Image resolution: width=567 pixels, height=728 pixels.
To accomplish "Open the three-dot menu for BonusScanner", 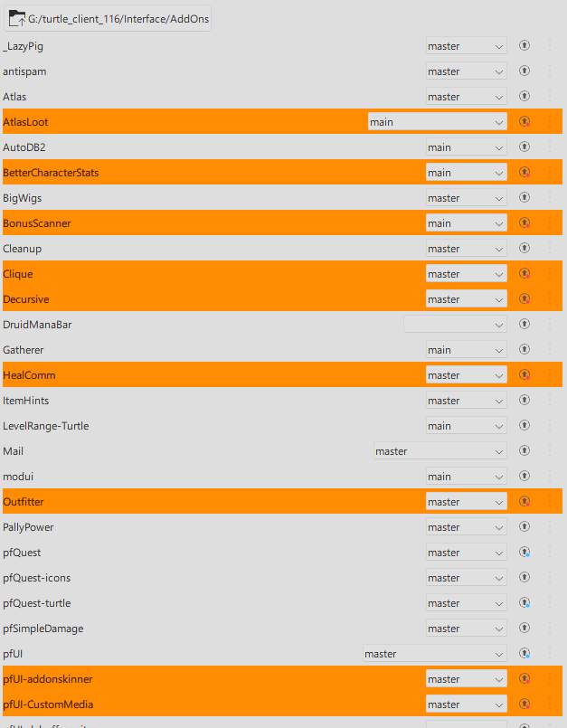I will (550, 222).
